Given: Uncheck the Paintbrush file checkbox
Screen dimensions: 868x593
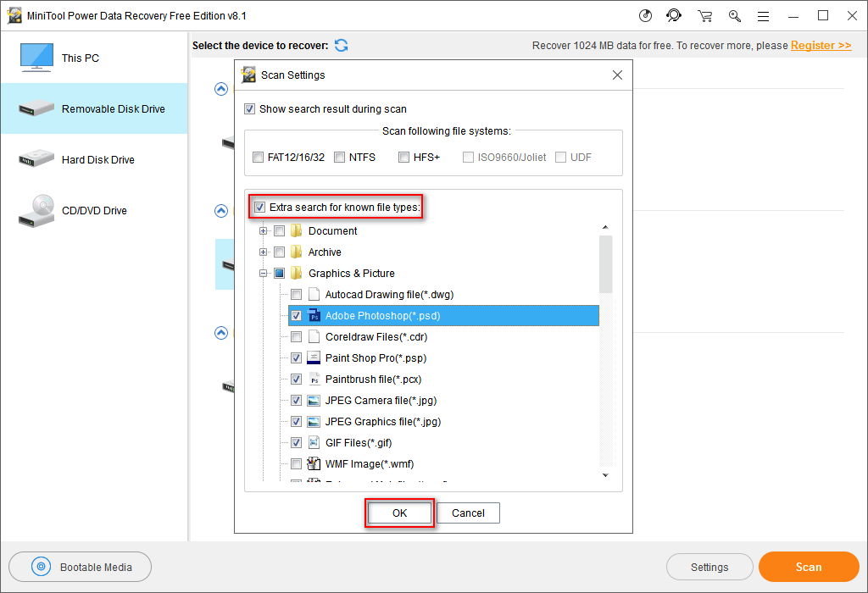Looking at the screenshot, I should (x=296, y=379).
